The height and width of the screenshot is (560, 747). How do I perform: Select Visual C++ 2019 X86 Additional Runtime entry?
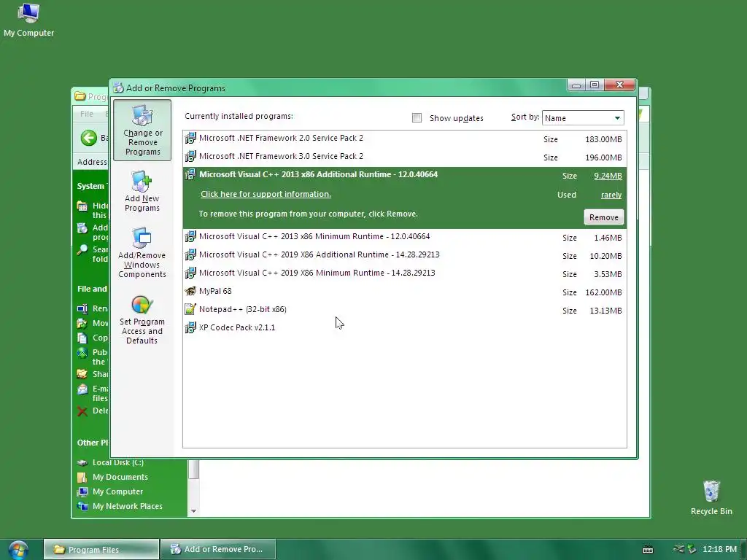point(404,255)
